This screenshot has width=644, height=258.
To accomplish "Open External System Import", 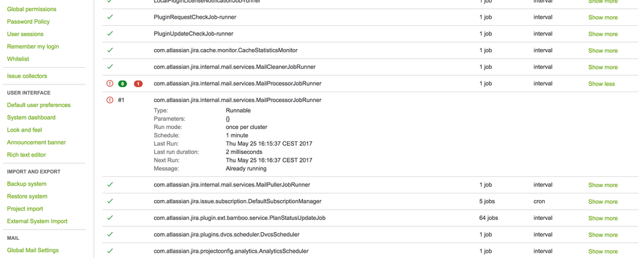I will tap(37, 221).
